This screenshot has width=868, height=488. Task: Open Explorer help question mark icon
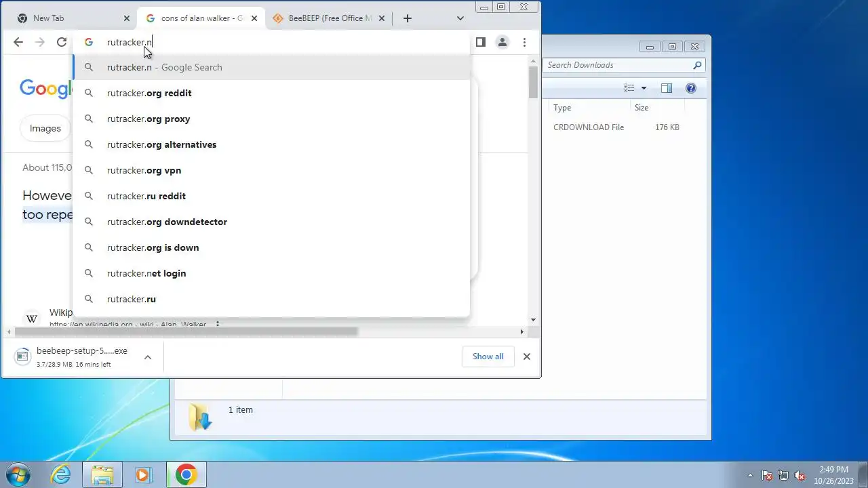[691, 88]
